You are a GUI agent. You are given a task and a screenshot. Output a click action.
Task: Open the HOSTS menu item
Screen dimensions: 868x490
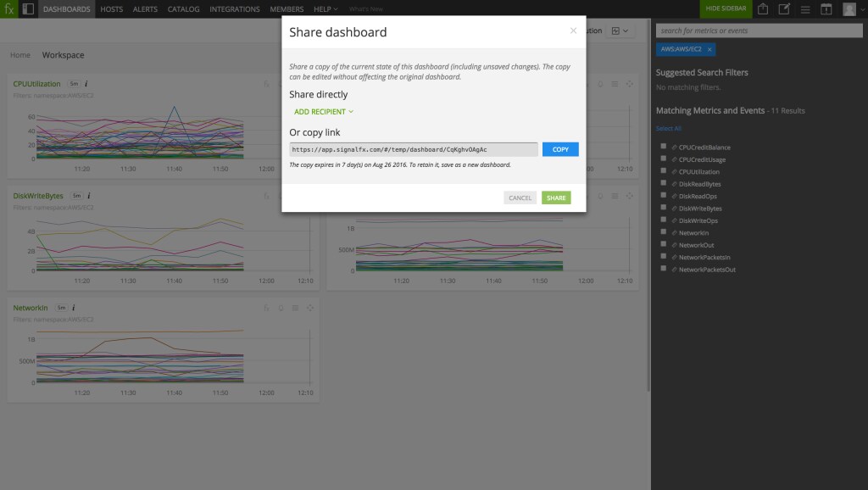tap(111, 9)
